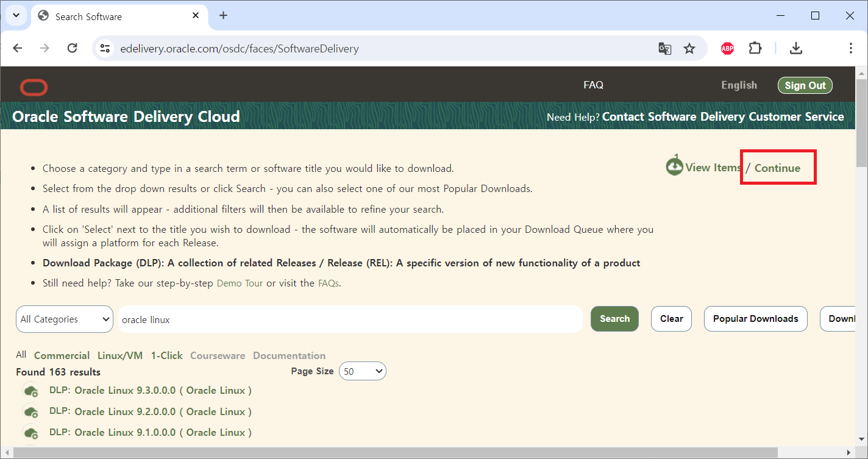The image size is (868, 459).
Task: Open the View Items download queue icon
Action: (674, 166)
